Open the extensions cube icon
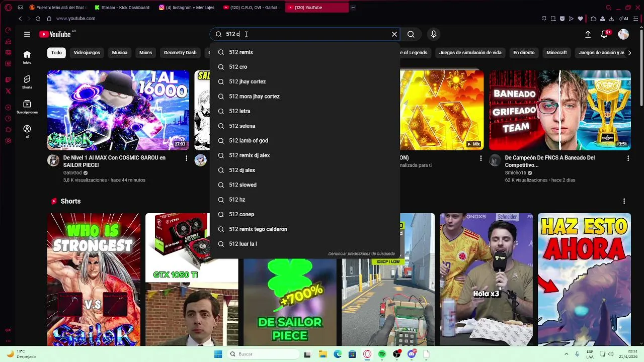 (x=593, y=19)
